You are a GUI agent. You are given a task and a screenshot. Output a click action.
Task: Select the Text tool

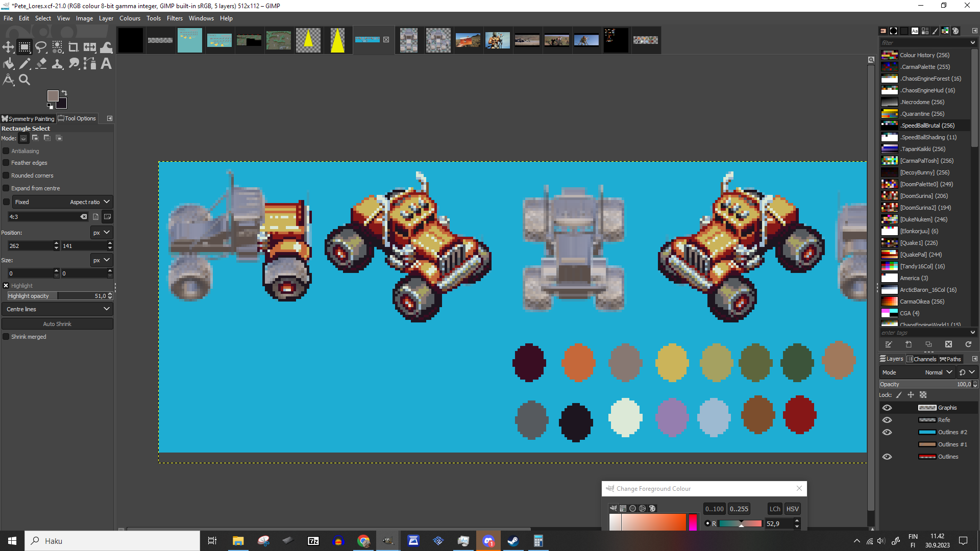106,64
